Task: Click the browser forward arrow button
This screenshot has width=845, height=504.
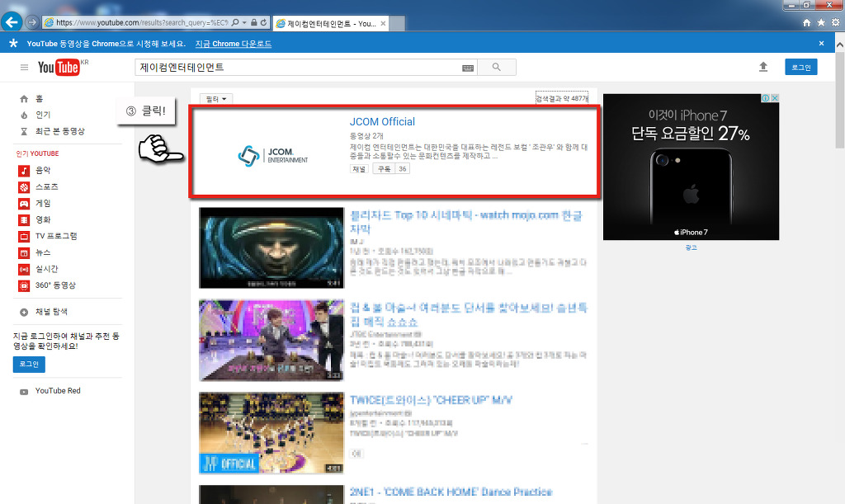Action: pyautogui.click(x=32, y=22)
